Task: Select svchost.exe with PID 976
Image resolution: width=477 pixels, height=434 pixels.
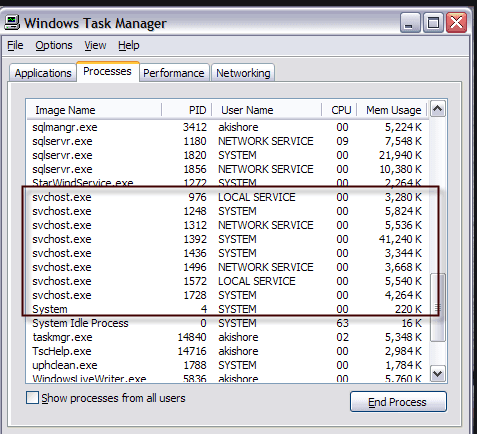Action: [x=227, y=197]
